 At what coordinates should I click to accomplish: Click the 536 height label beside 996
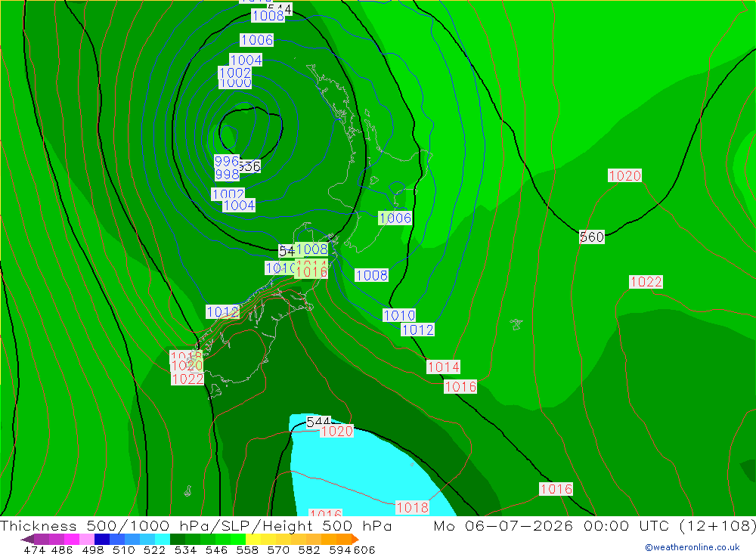(249, 167)
